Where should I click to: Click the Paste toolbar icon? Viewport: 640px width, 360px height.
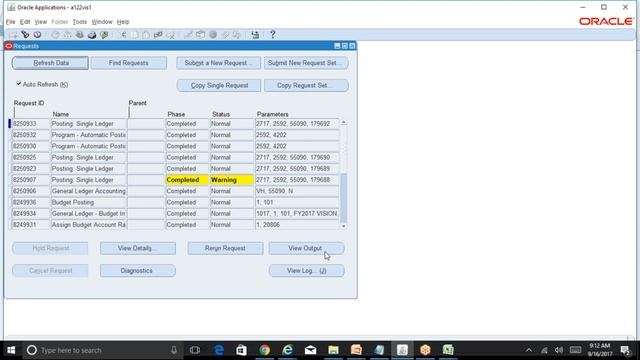146,35
